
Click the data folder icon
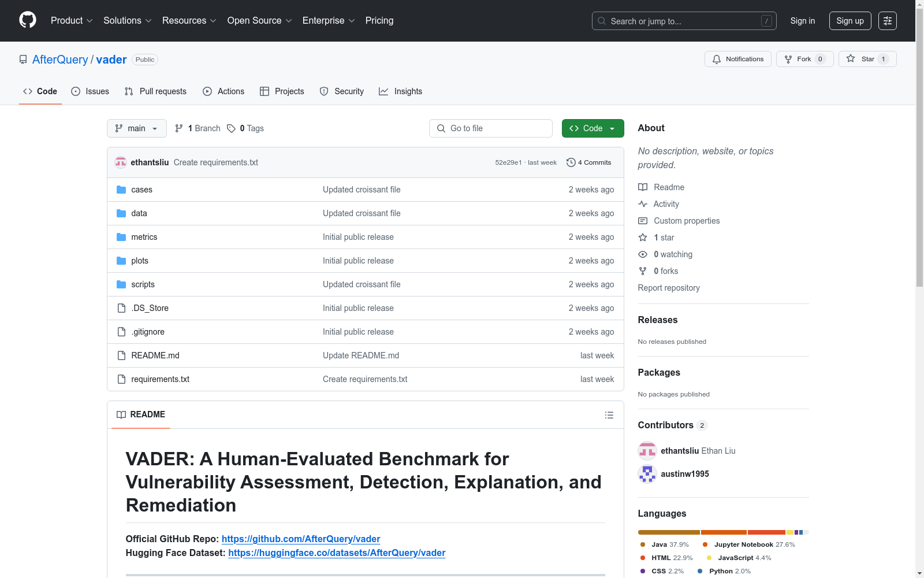tap(121, 213)
